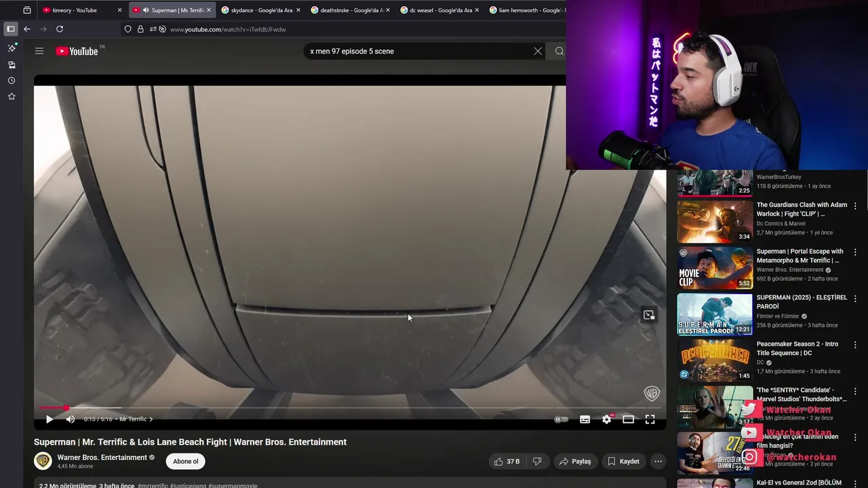The width and height of the screenshot is (868, 488).
Task: Open the sidebar tabs sync icon
Action: (x=12, y=64)
